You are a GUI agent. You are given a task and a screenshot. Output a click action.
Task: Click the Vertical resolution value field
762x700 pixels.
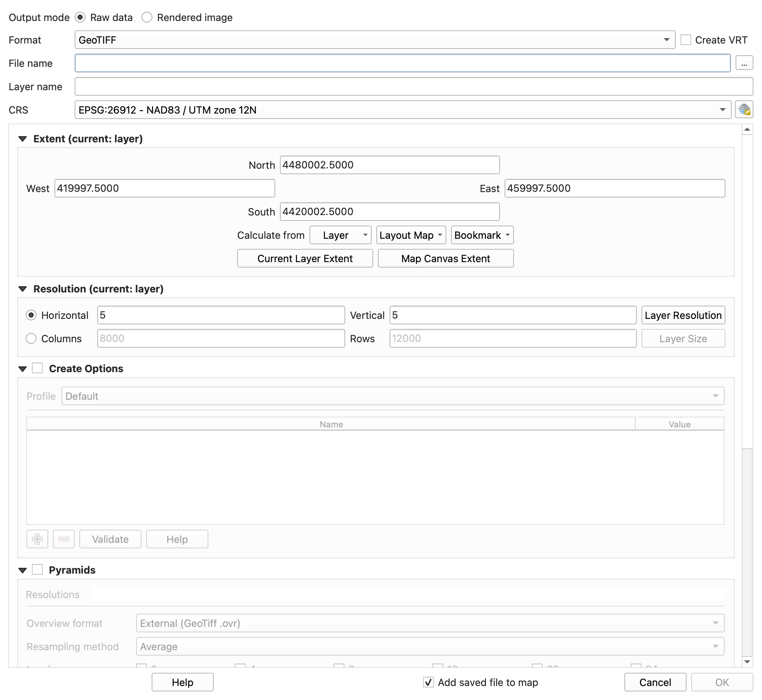tap(513, 315)
